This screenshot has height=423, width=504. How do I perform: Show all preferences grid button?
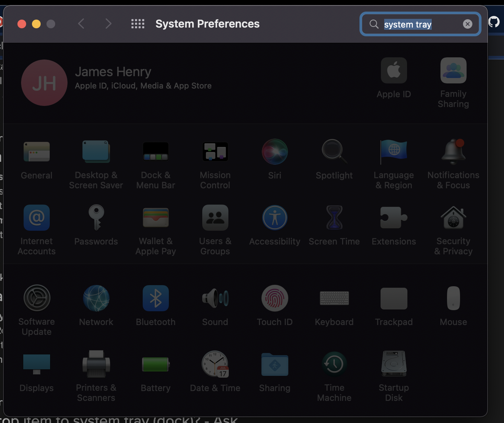click(x=138, y=24)
